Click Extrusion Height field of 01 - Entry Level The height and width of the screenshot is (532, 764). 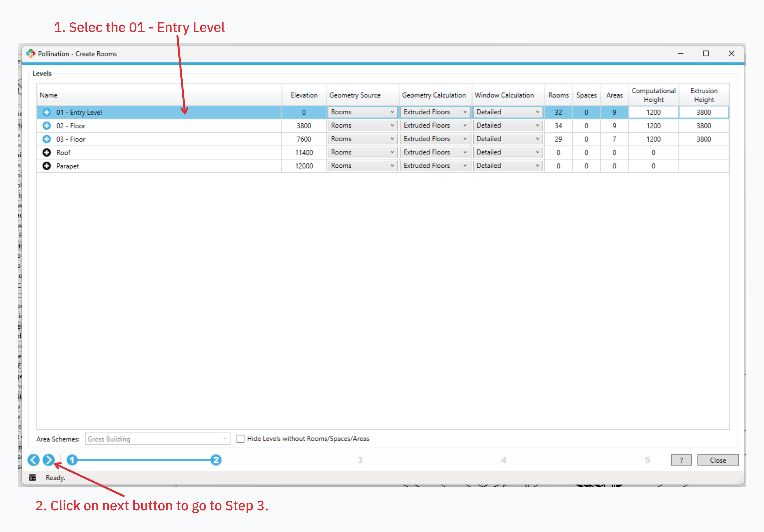703,112
